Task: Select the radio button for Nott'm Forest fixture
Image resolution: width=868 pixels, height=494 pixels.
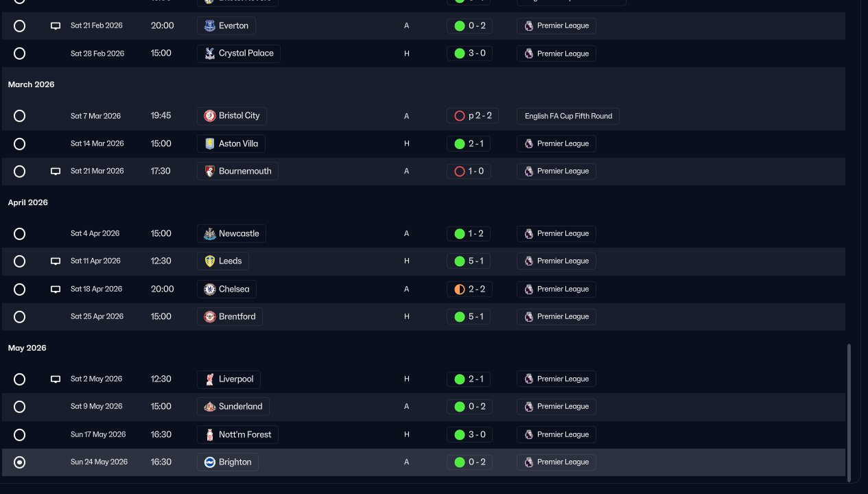Action: click(20, 435)
